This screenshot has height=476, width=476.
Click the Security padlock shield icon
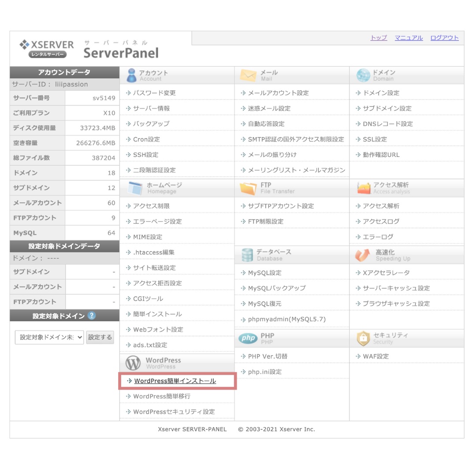(363, 338)
